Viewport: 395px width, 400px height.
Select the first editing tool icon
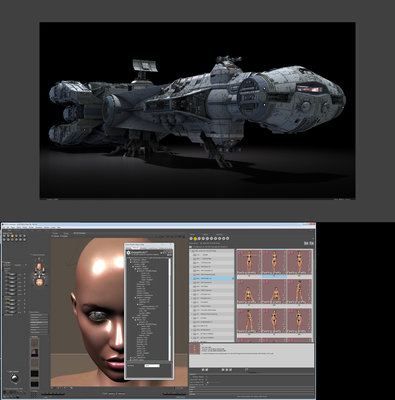pos(4,236)
